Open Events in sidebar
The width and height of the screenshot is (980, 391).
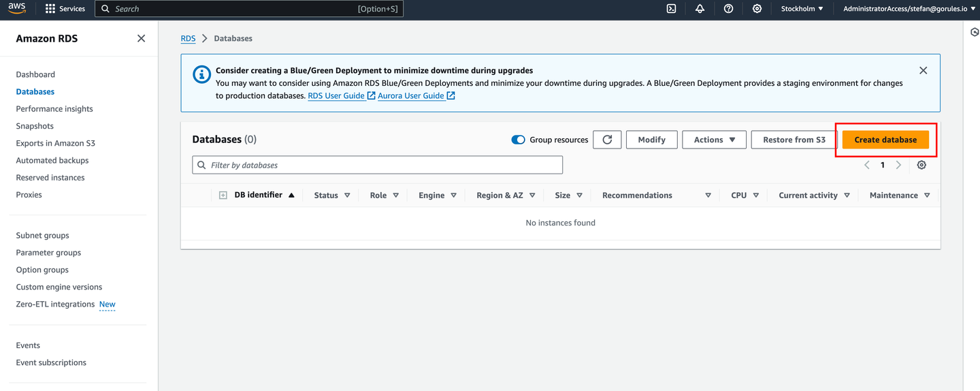[x=28, y=345]
